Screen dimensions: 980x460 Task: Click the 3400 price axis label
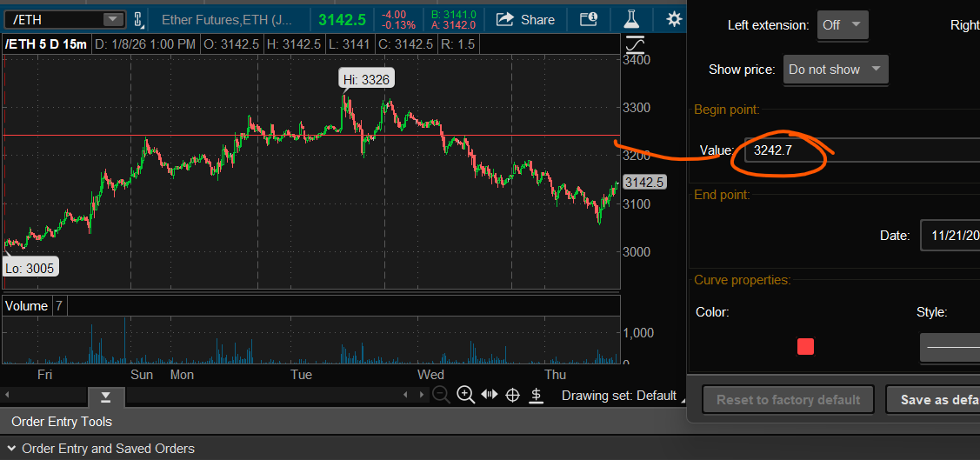pos(637,60)
